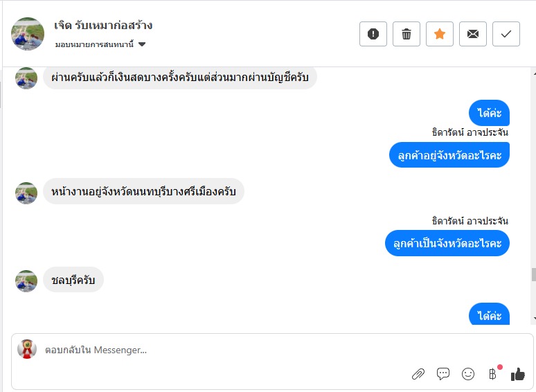Send a thumbs-up like

point(517,374)
